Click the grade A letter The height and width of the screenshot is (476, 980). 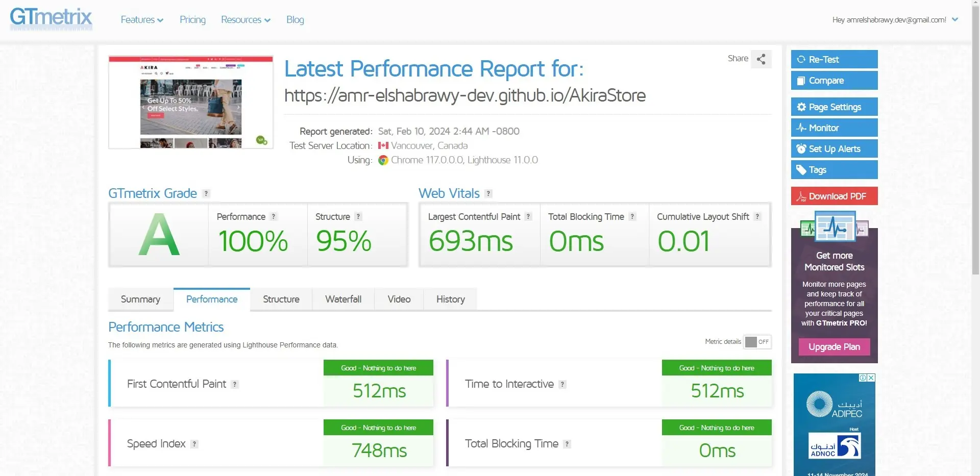pos(159,235)
